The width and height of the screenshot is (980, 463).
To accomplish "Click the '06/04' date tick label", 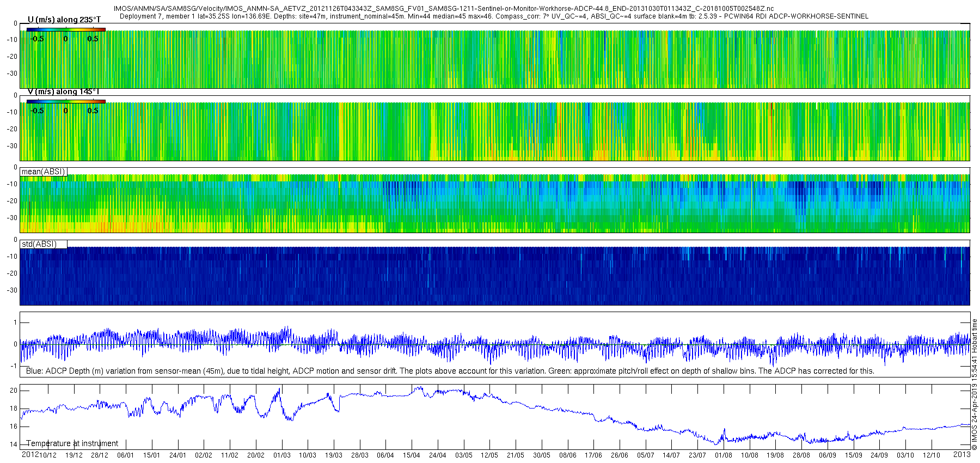I will click(x=385, y=455).
